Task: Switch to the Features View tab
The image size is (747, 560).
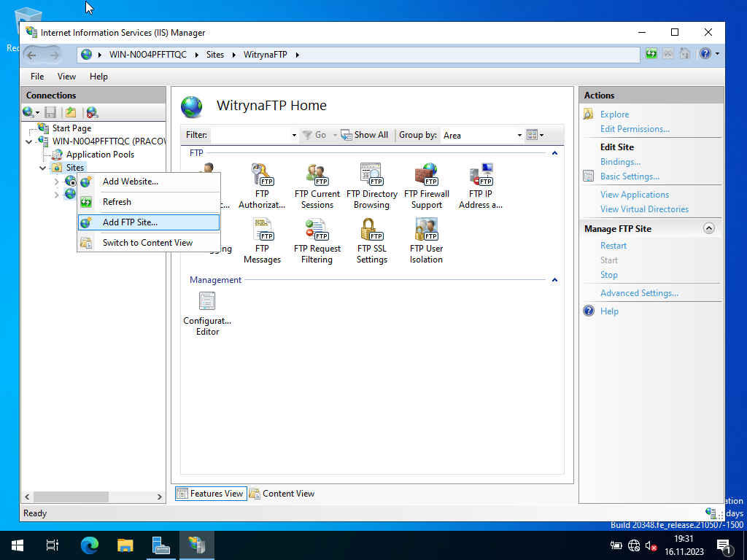Action: [211, 494]
